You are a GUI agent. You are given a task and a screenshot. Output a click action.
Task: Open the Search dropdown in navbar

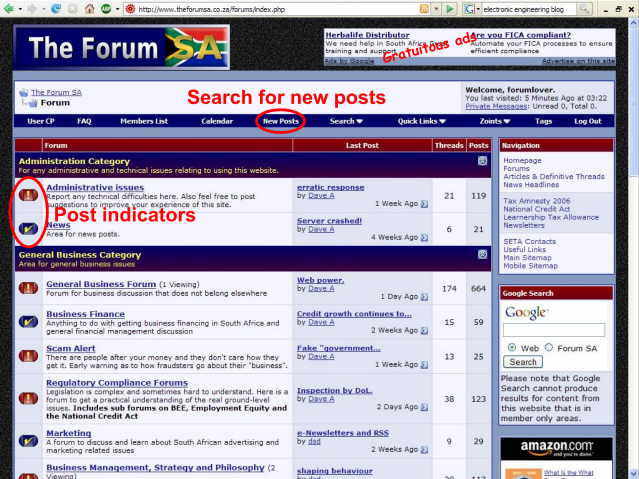[x=346, y=121]
